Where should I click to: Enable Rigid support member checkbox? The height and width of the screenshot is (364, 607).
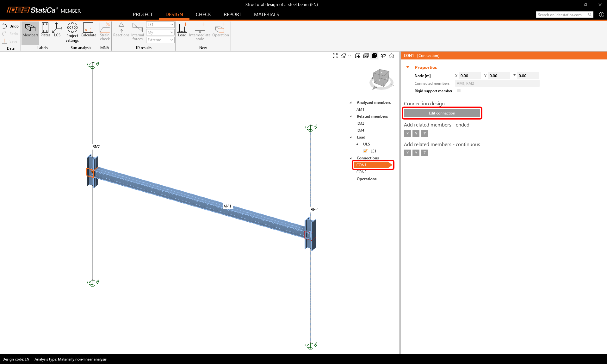coord(459,91)
